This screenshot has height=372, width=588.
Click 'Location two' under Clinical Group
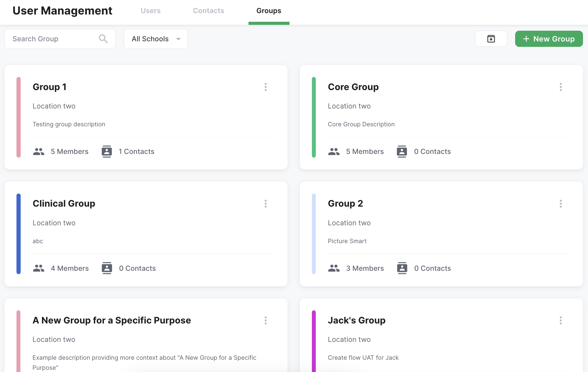click(54, 223)
